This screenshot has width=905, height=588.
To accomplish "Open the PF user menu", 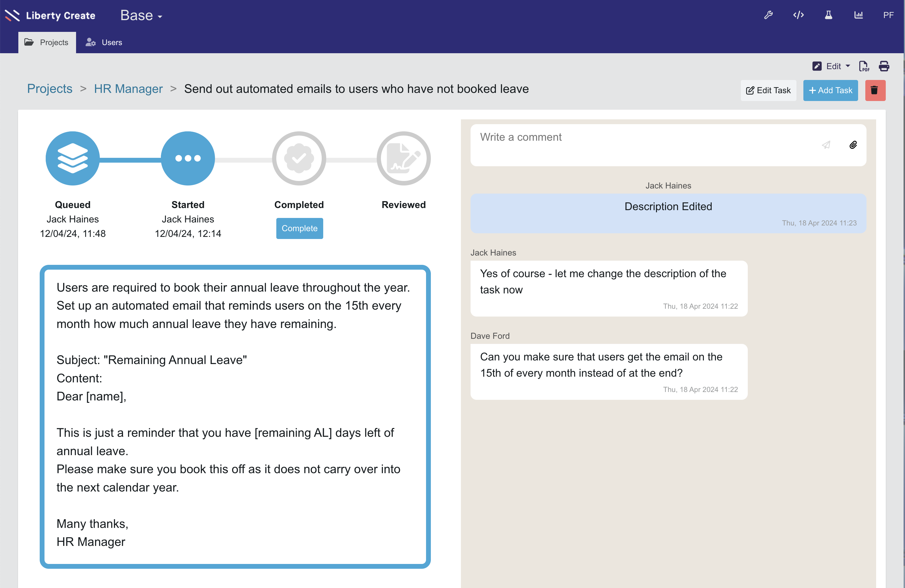I will 888,15.
